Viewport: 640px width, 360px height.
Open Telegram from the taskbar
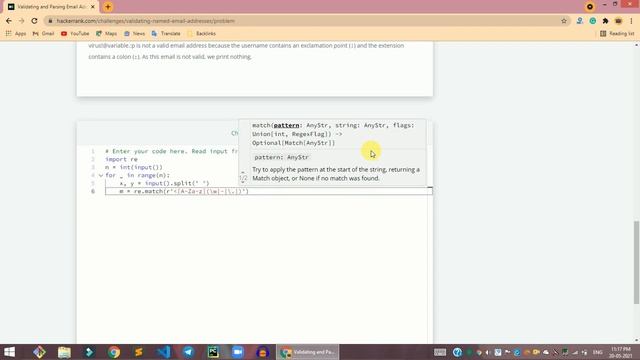188,352
